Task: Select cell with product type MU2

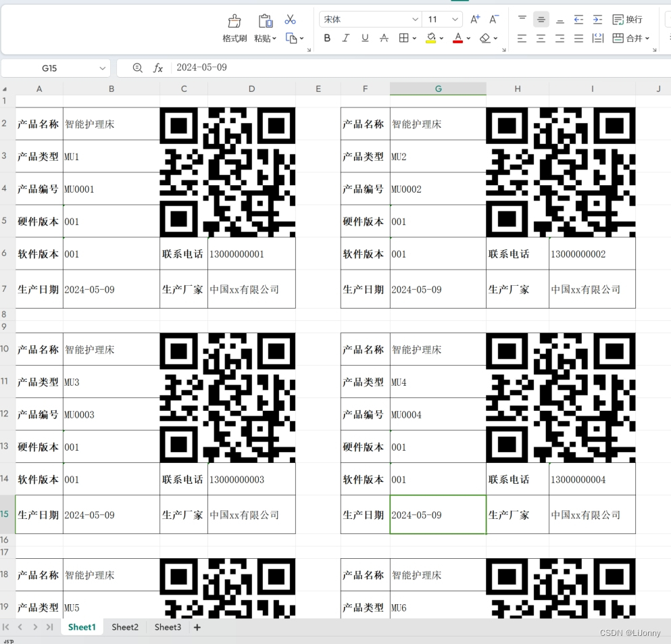Action: click(x=438, y=157)
